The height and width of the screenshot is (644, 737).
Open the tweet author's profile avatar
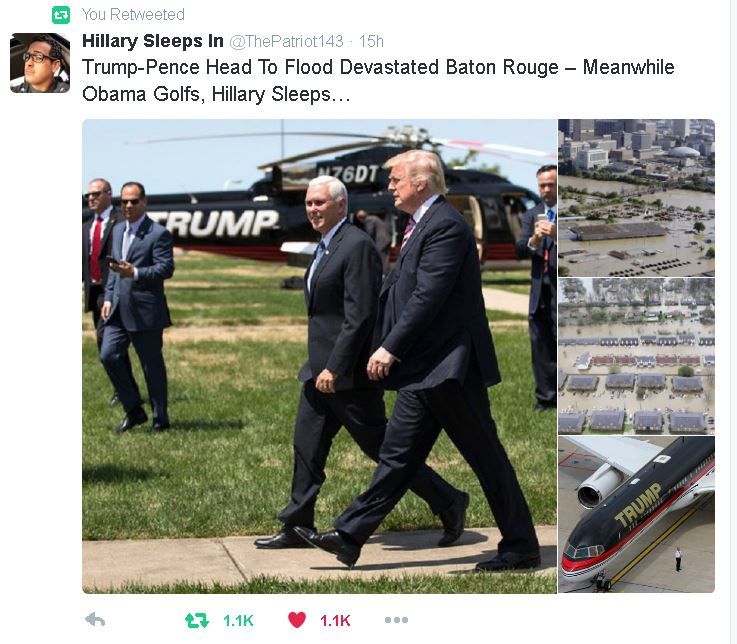pyautogui.click(x=40, y=63)
